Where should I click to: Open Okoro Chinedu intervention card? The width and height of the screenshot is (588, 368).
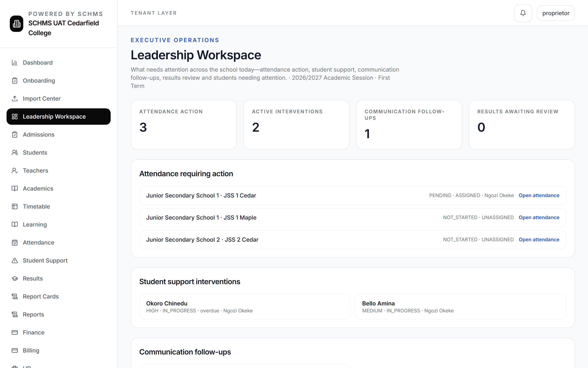pos(245,307)
